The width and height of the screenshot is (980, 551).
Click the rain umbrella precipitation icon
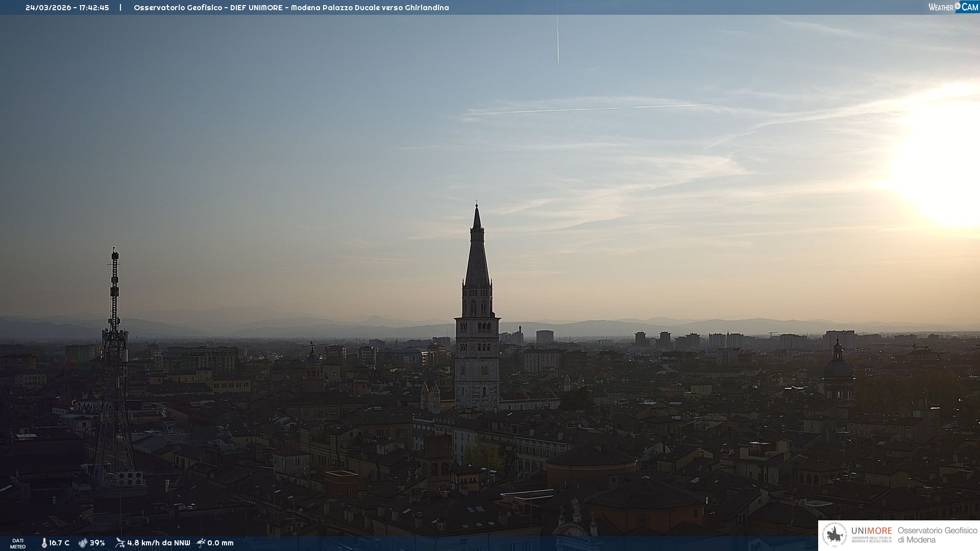201,543
